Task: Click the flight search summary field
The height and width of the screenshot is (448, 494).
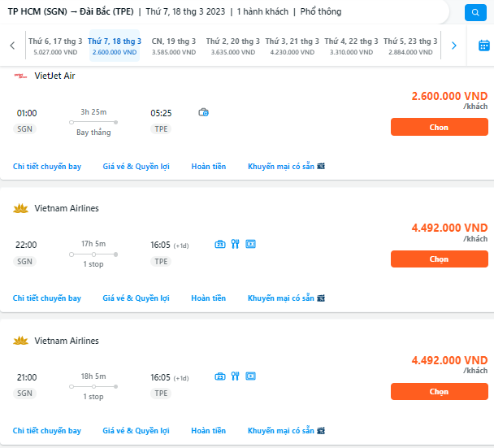Action: 223,12
